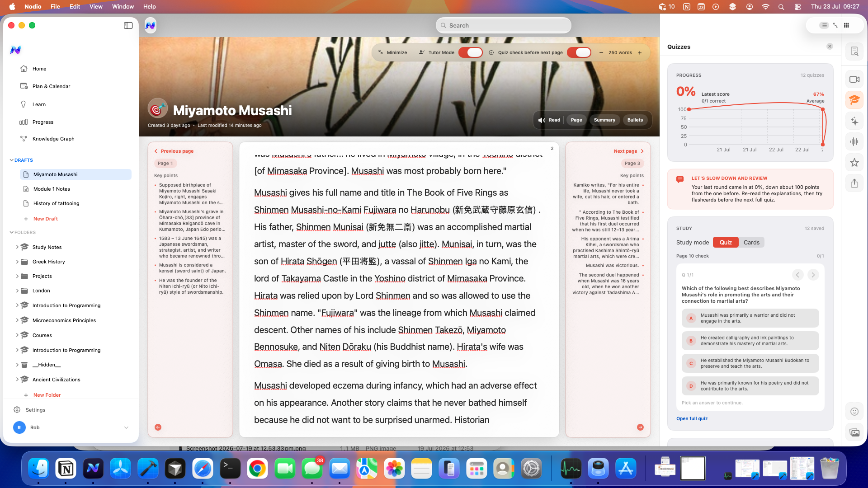868x488 pixels.
Task: Open the Rob account dropdown chevron
Action: 126,427
